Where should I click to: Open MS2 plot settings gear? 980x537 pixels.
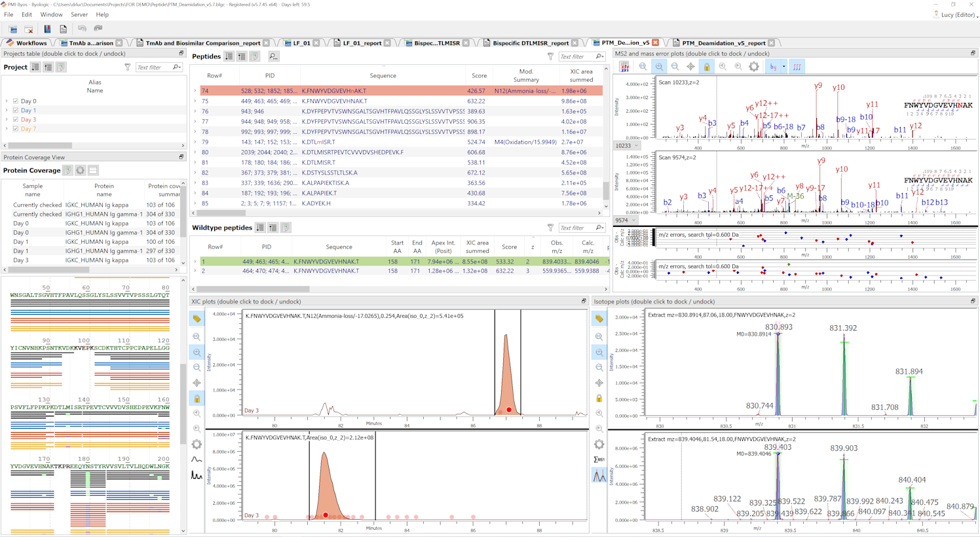[x=754, y=67]
